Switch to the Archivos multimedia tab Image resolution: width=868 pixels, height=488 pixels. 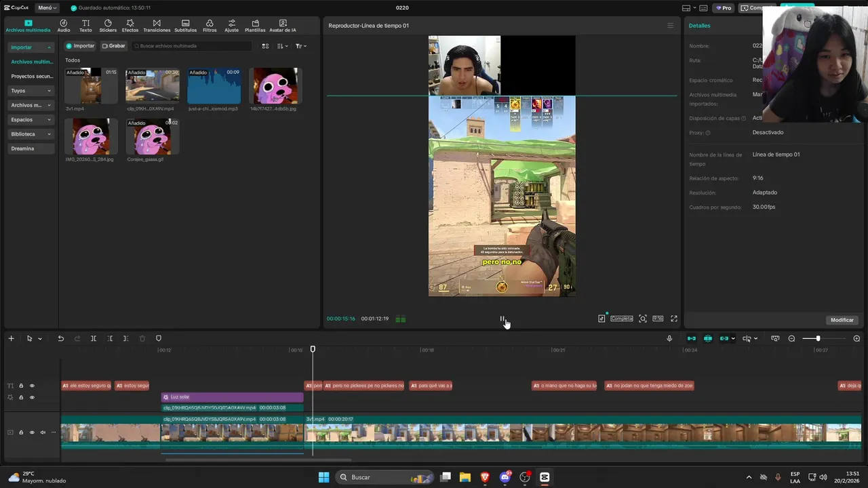click(x=28, y=26)
